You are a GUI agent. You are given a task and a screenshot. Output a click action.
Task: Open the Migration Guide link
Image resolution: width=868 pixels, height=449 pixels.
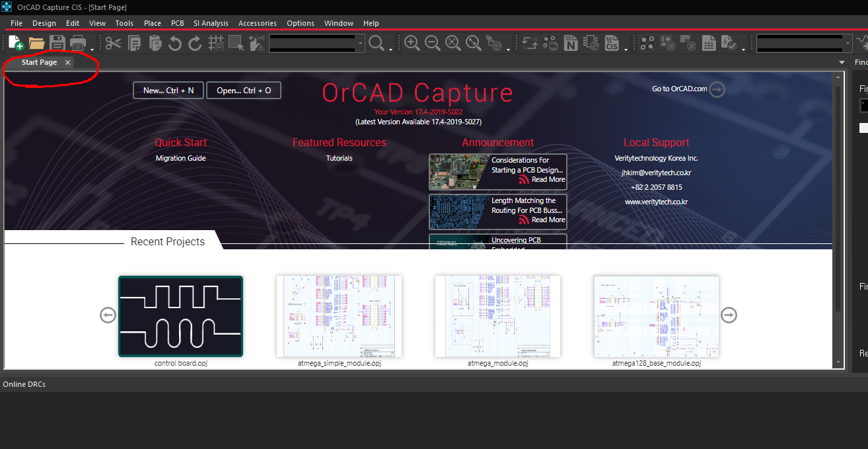click(x=181, y=158)
